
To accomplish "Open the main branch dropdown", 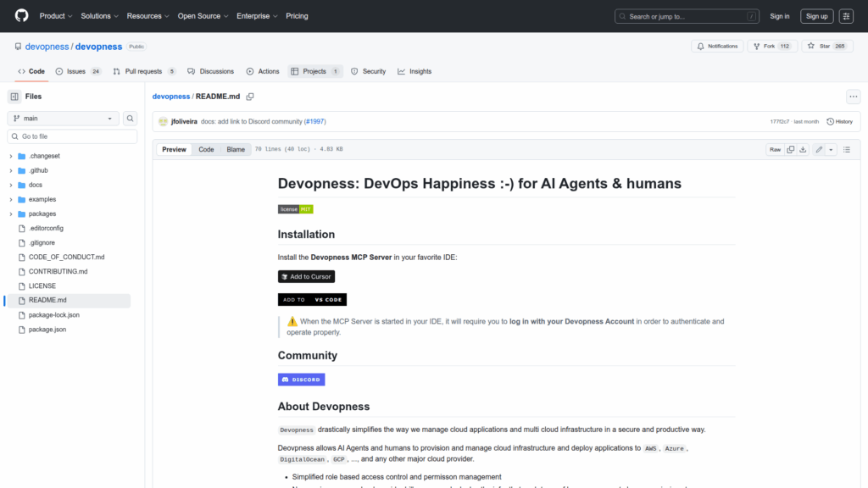I will [64, 119].
